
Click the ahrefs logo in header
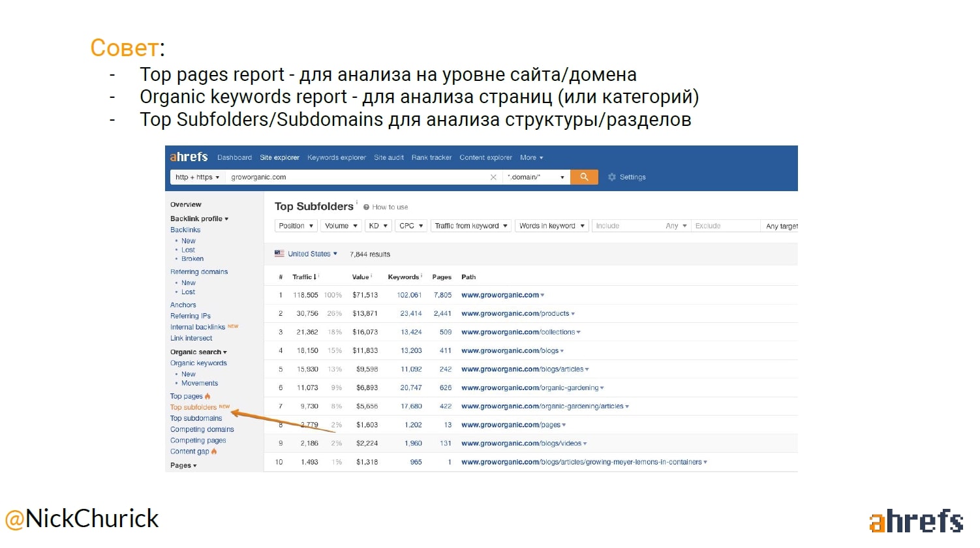(189, 157)
